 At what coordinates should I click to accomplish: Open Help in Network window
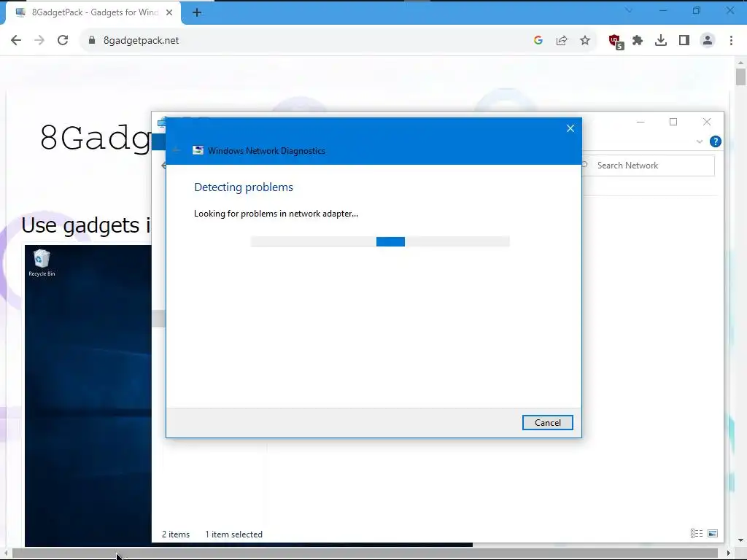(715, 141)
